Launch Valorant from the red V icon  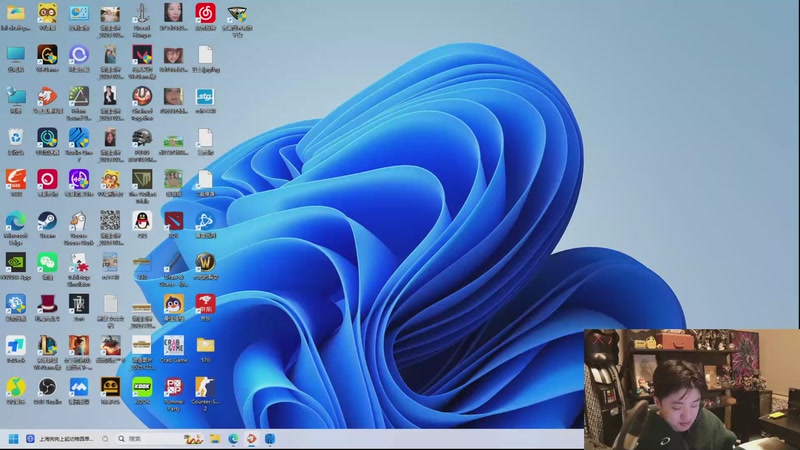pos(142,55)
